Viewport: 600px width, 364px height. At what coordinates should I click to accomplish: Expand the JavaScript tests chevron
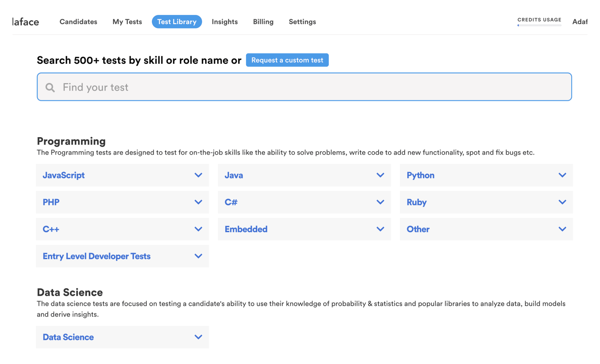click(198, 175)
